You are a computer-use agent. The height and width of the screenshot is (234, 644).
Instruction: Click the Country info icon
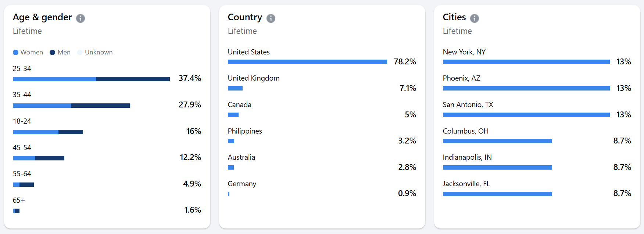(271, 18)
